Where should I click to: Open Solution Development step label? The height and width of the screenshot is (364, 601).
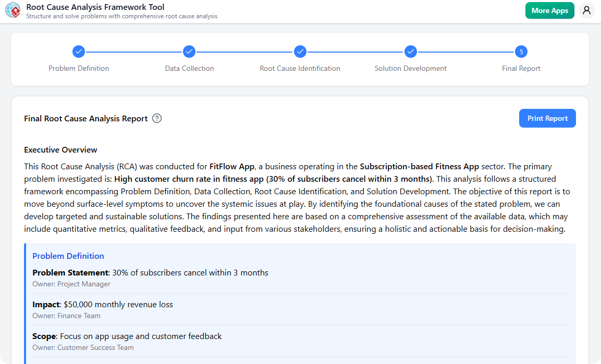411,68
